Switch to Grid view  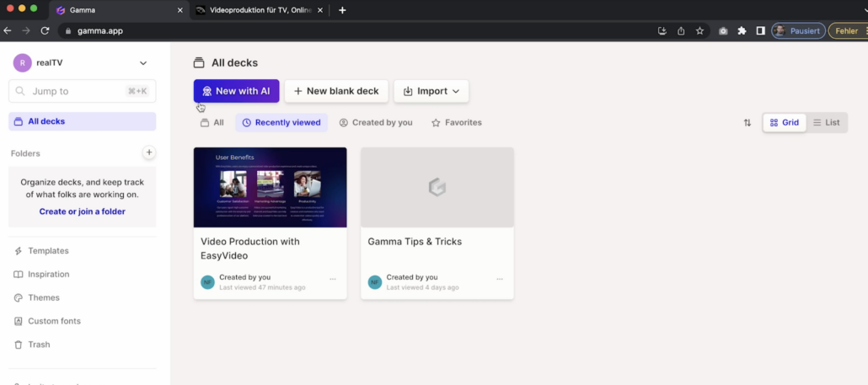pyautogui.click(x=785, y=123)
